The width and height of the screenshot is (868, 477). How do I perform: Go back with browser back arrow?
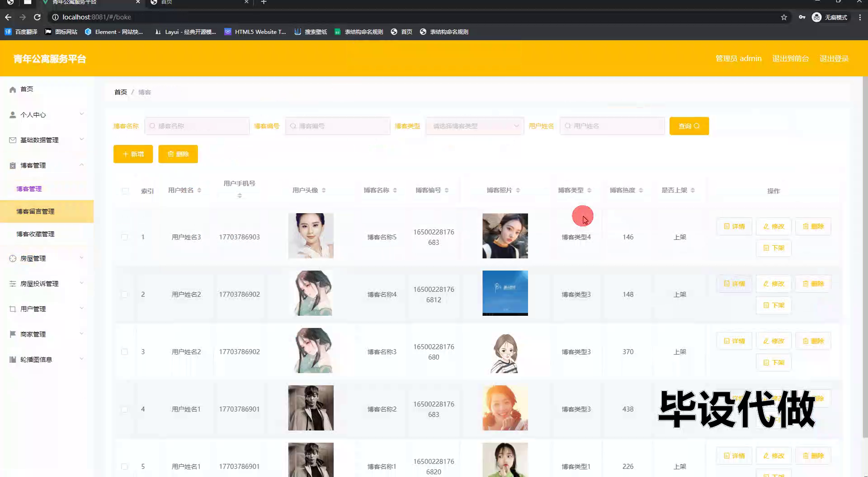8,17
